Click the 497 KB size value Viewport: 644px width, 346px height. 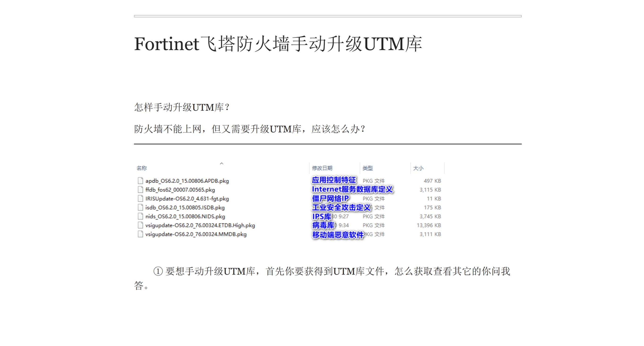432,181
